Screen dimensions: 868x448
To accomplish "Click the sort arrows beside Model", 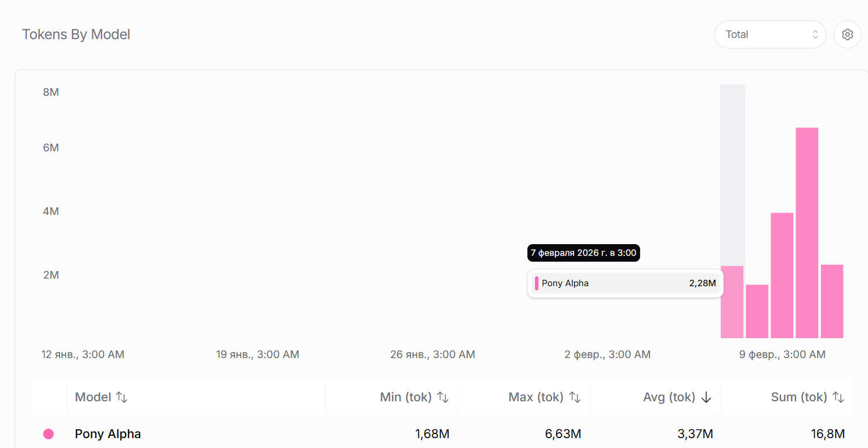I will coord(121,397).
